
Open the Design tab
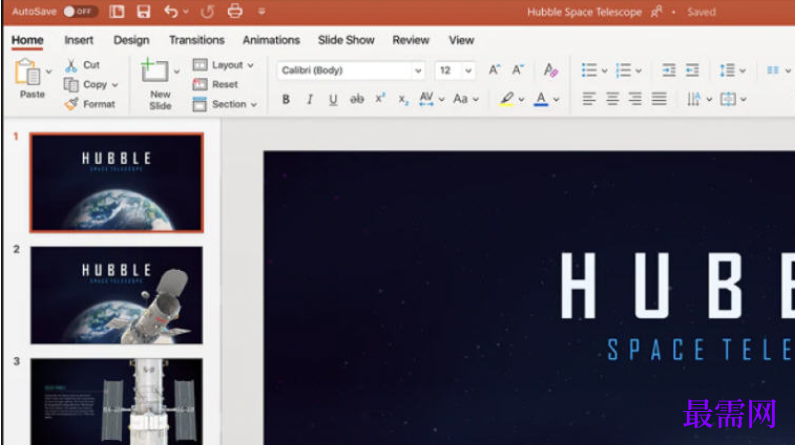[131, 40]
